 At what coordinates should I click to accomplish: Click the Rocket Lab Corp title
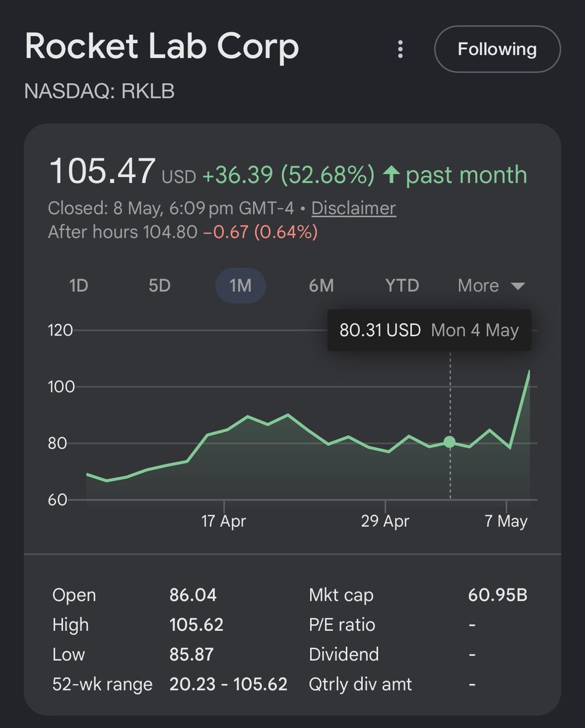coord(161,47)
